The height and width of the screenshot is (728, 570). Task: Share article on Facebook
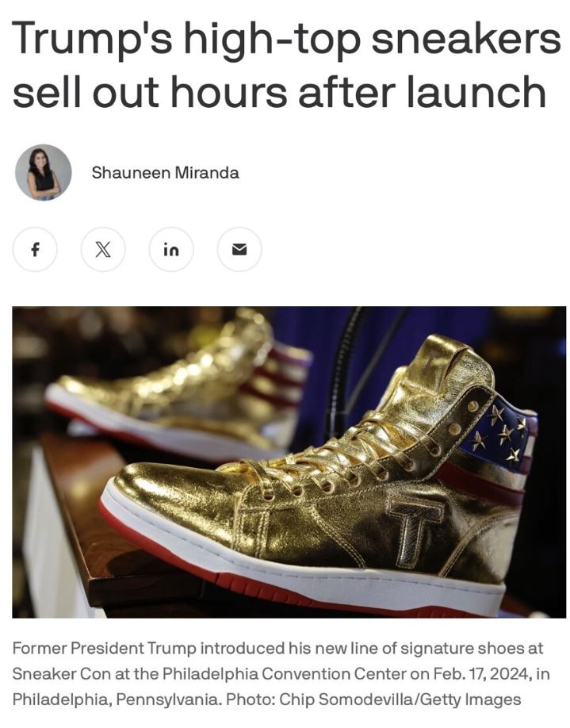(35, 249)
